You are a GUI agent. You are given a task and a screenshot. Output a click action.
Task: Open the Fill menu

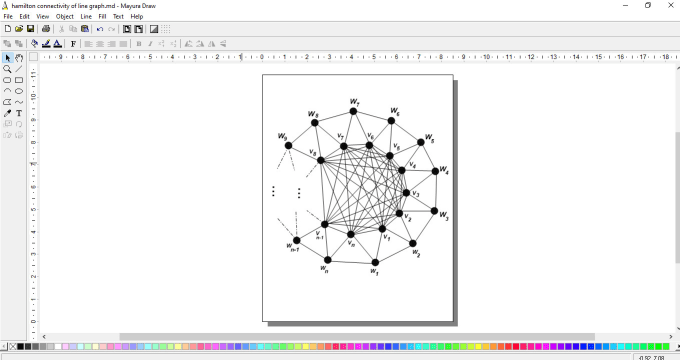tap(102, 16)
